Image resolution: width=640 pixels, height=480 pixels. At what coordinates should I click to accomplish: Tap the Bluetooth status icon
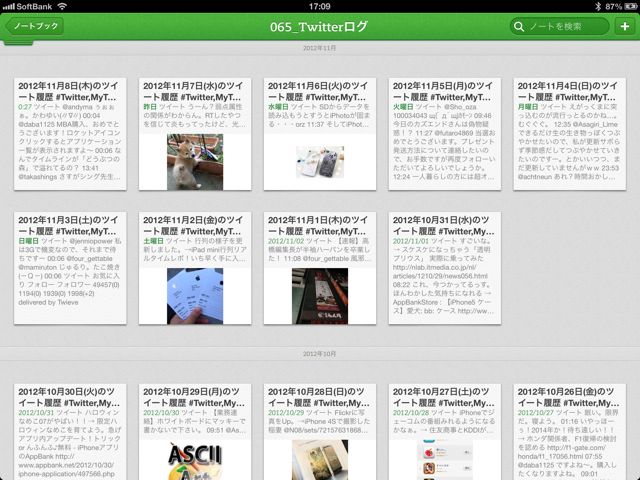598,6
